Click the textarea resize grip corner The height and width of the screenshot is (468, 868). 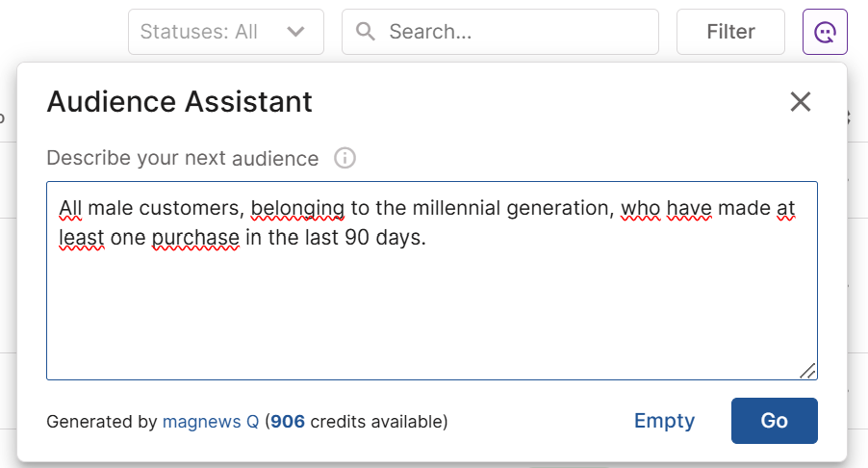807,371
